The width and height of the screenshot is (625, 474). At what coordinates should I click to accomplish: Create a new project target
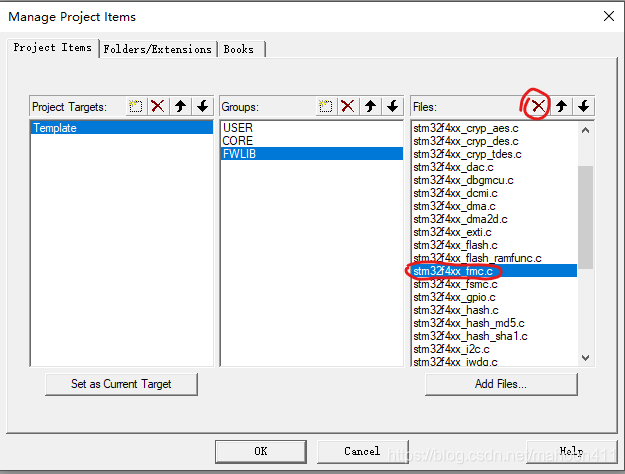(136, 106)
